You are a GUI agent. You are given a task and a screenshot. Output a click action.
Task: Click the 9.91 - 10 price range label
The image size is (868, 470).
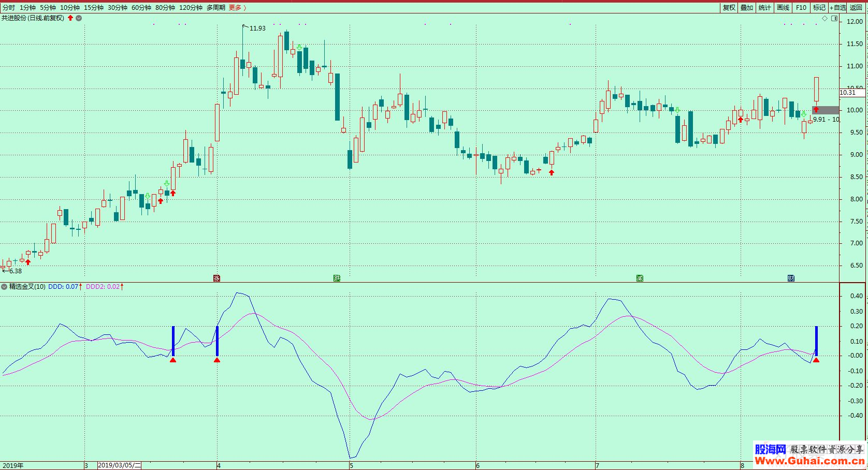826,120
